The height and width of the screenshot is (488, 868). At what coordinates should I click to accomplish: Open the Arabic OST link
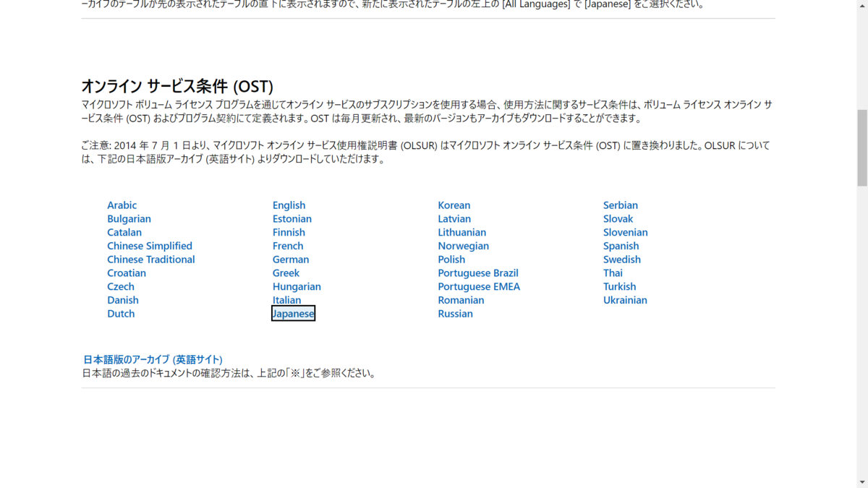point(122,205)
